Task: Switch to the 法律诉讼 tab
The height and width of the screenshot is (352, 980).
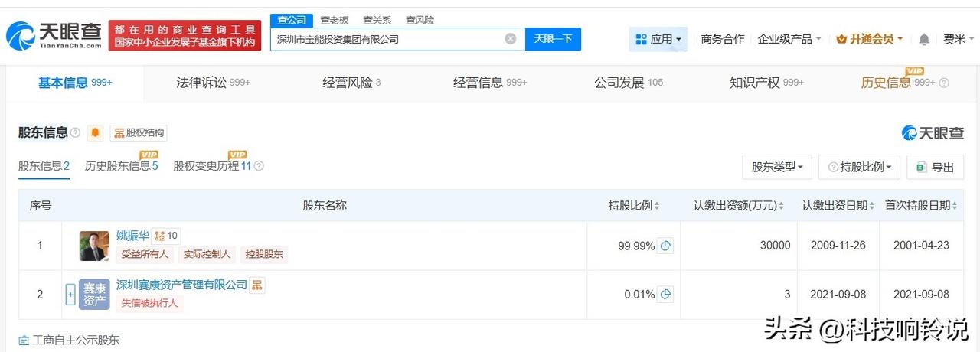Action: click(x=213, y=83)
